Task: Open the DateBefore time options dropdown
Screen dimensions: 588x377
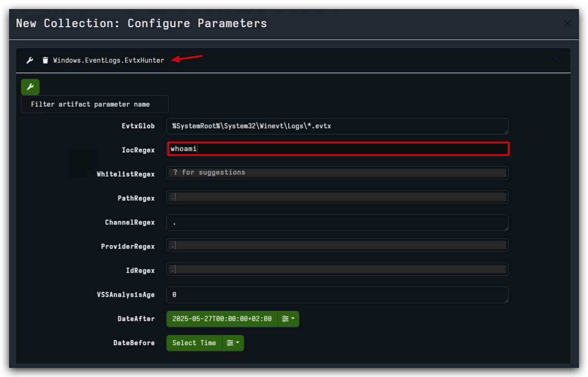Action: coord(233,343)
